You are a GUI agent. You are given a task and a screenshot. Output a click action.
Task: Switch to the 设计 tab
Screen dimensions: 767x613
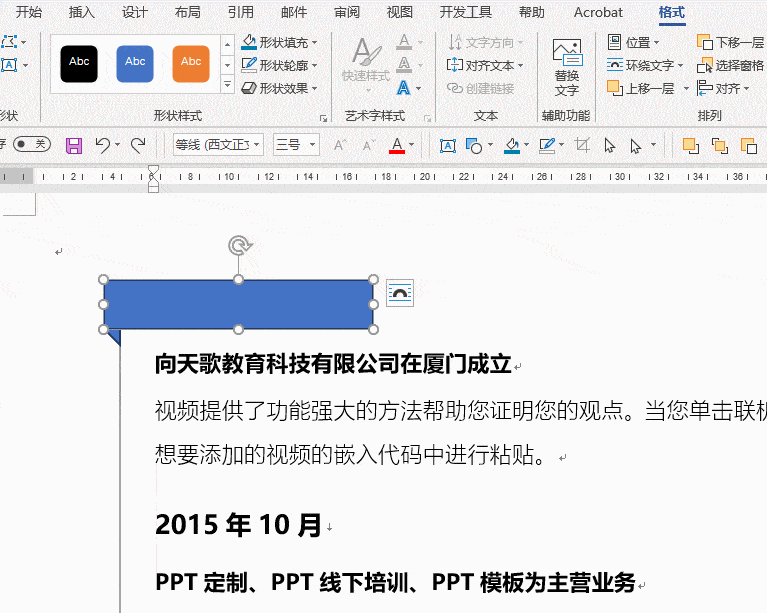click(135, 12)
